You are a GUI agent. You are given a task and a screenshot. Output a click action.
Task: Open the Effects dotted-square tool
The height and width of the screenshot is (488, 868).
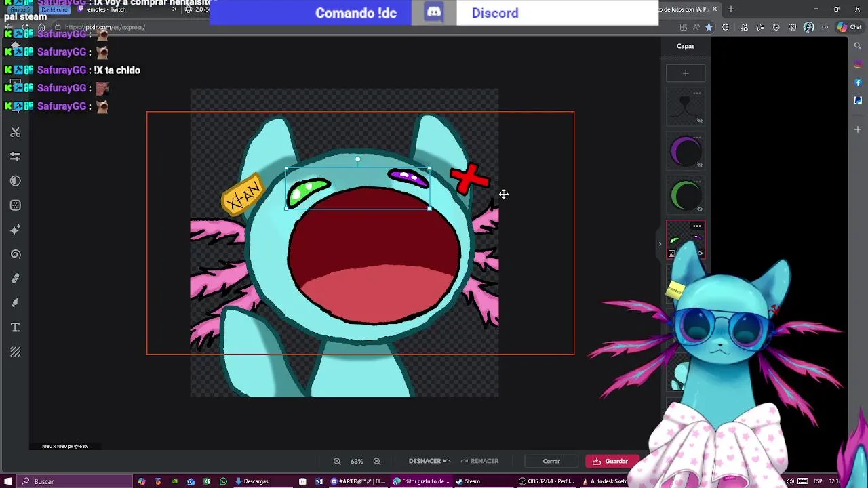tap(16, 205)
